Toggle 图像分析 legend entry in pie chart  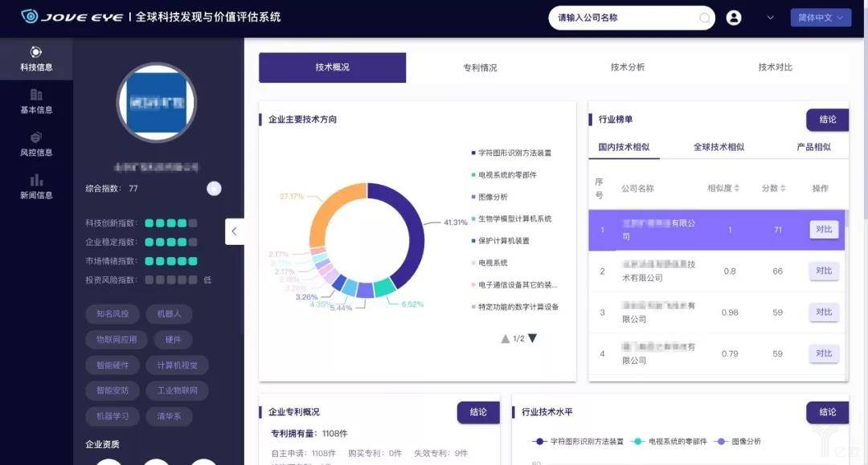[489, 197]
